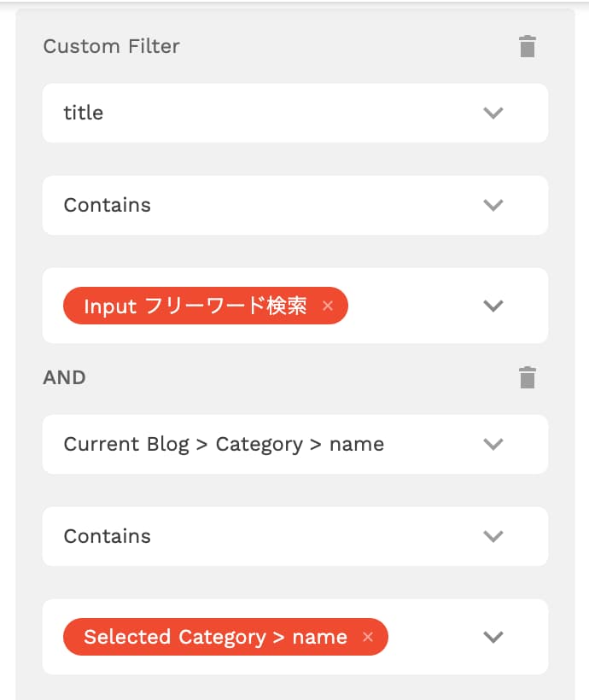
Task: Open the Current Blog > Category > name dropdown
Action: click(295, 444)
